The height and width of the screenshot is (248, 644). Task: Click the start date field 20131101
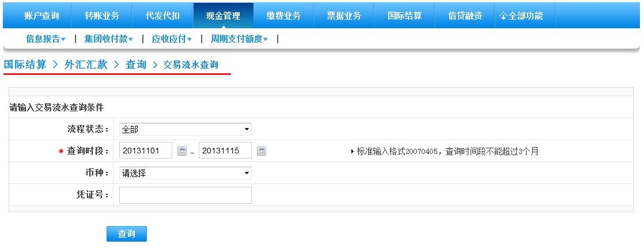coord(146,151)
